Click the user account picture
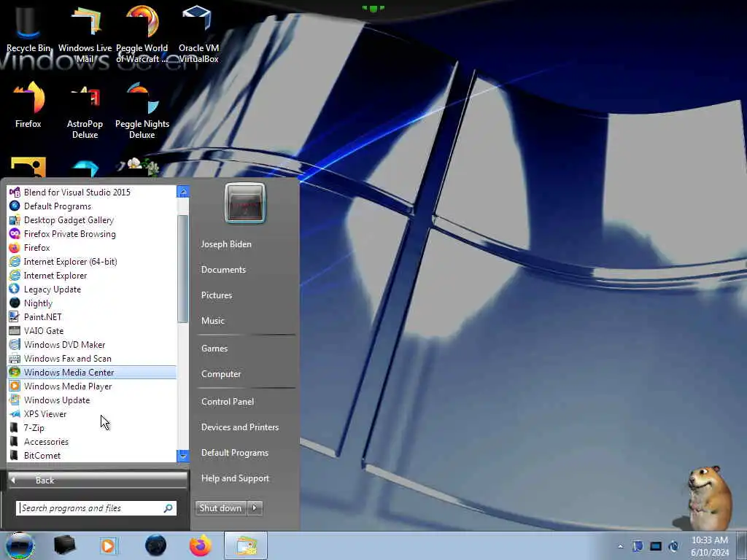 tap(245, 203)
